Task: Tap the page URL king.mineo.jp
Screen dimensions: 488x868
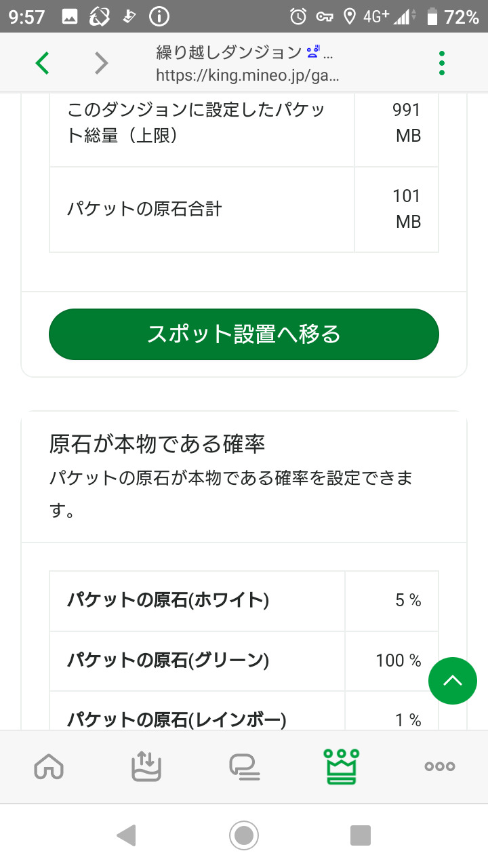Action: pos(247,75)
